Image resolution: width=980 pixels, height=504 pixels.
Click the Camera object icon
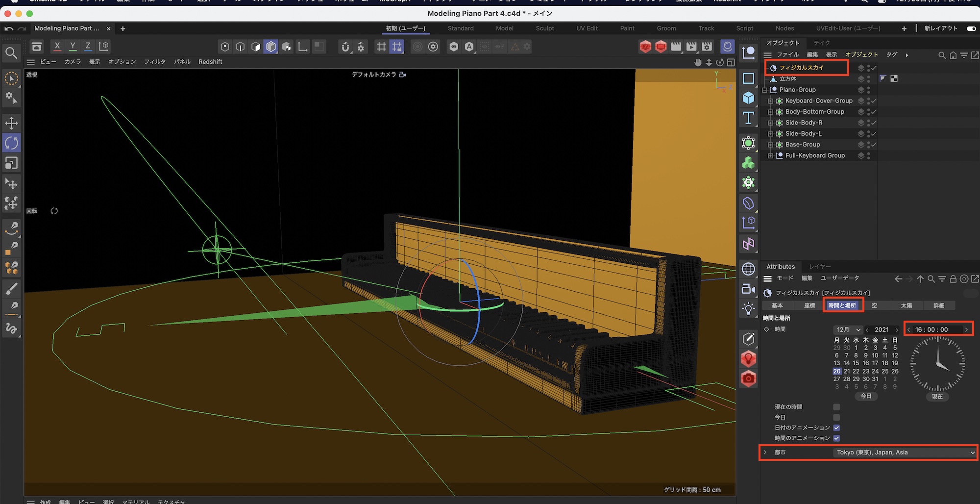[x=748, y=289]
